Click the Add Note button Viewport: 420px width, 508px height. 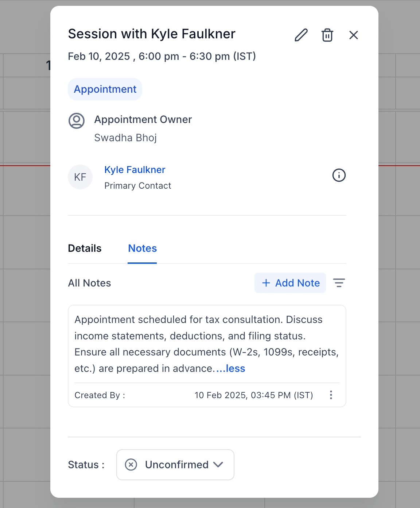pyautogui.click(x=290, y=283)
